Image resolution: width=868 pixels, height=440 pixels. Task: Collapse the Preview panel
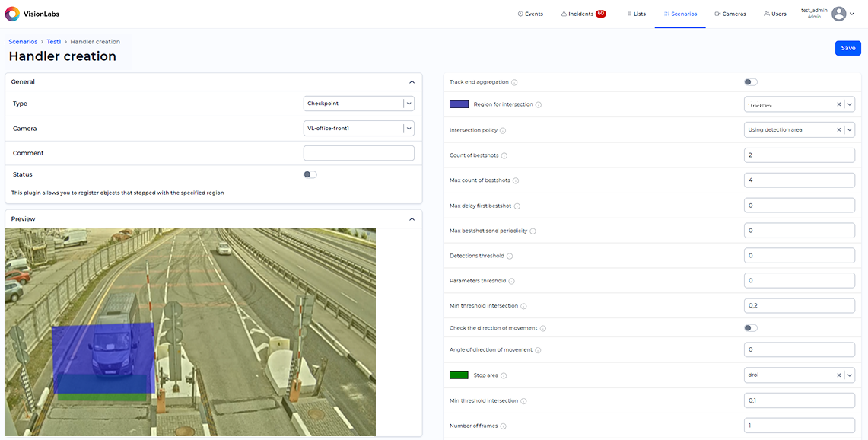[x=412, y=219]
